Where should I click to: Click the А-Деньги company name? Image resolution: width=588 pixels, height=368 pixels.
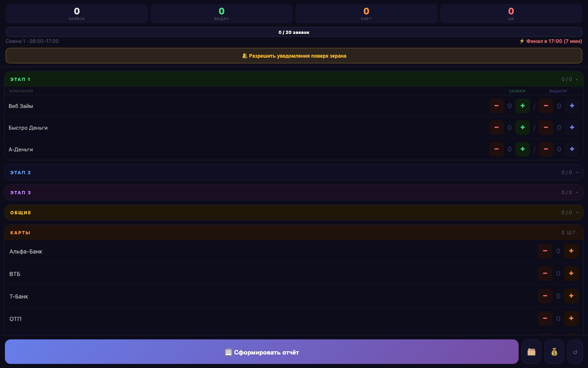(x=21, y=149)
